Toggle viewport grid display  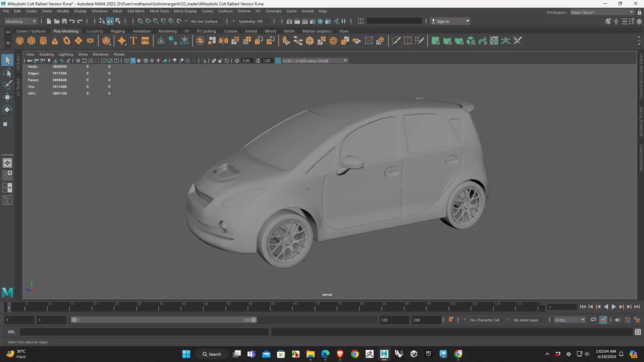coord(78,61)
